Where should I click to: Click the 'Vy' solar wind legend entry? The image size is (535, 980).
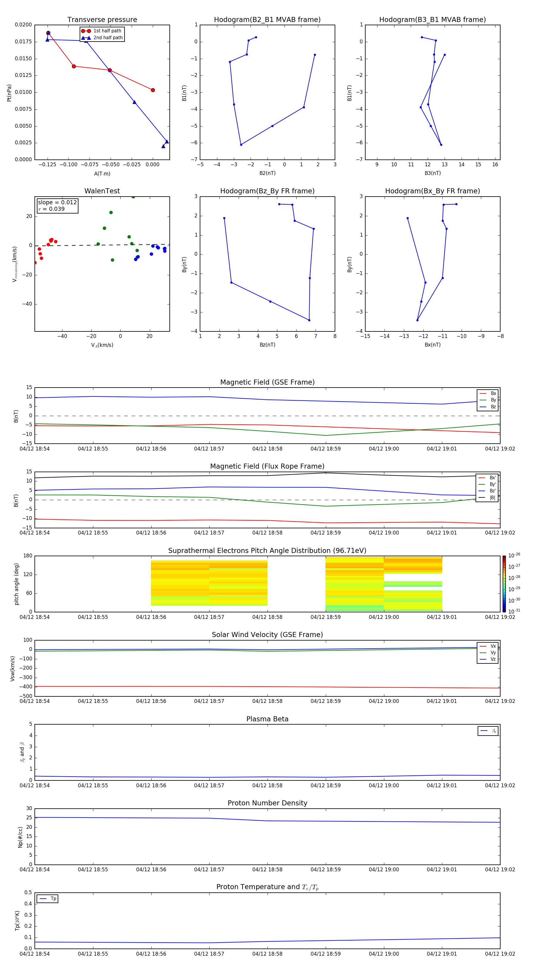coord(488,652)
